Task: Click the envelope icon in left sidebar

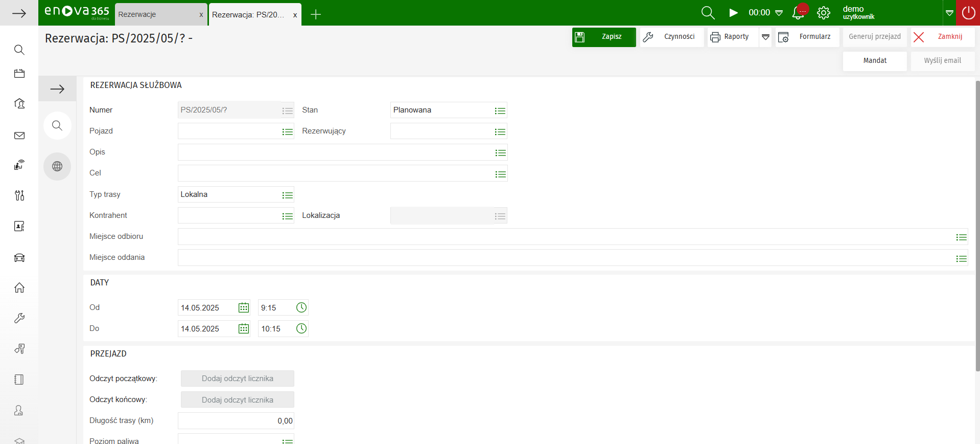Action: [x=19, y=136]
